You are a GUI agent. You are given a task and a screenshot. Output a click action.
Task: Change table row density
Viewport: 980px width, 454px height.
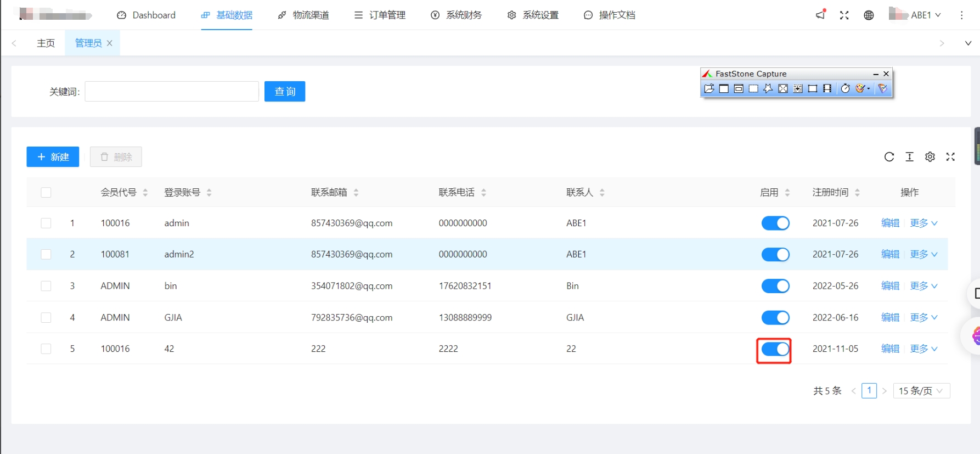click(x=910, y=157)
